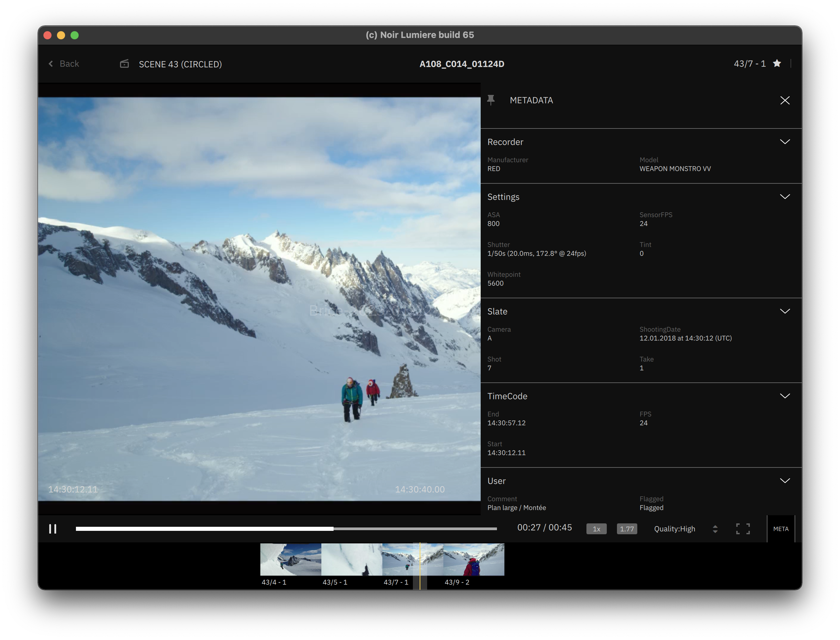Toggle the 1x playback speed button
The height and width of the screenshot is (640, 840).
pos(596,529)
